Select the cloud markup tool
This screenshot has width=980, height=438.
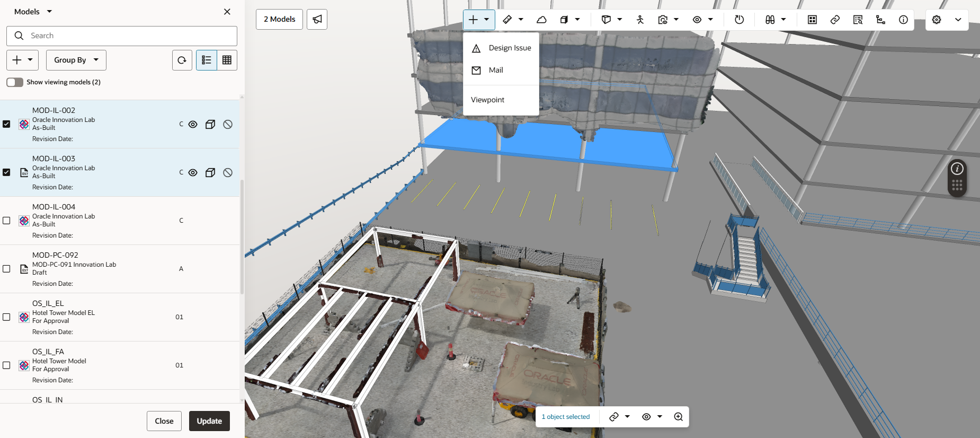pos(541,20)
